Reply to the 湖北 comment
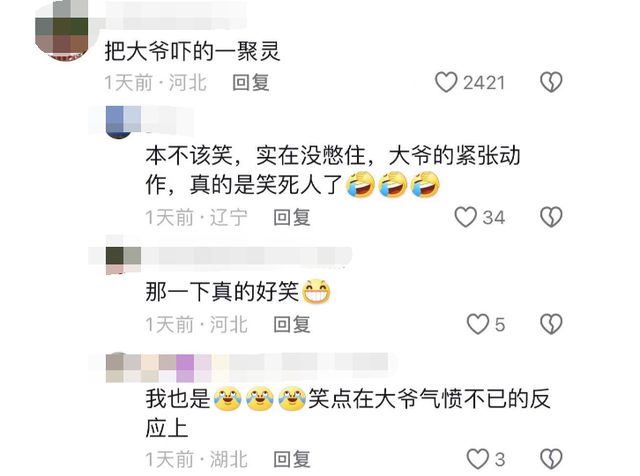 click(x=292, y=459)
